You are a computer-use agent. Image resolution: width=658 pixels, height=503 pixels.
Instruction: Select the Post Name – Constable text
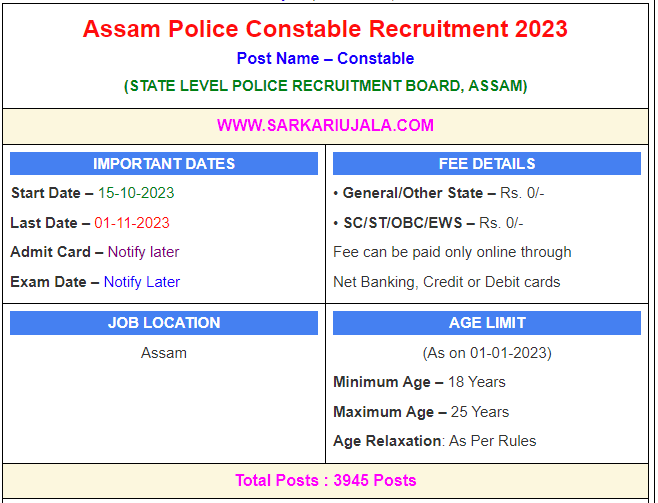pyautogui.click(x=325, y=59)
